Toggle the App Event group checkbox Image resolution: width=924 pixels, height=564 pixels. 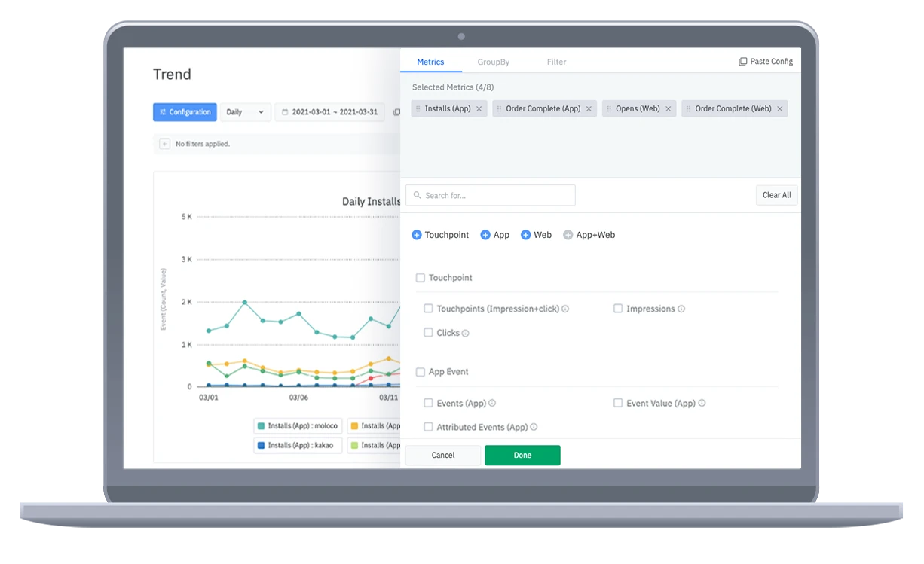[421, 372]
